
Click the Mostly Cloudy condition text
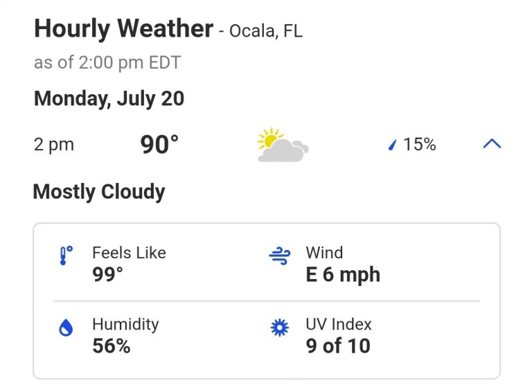[99, 192]
